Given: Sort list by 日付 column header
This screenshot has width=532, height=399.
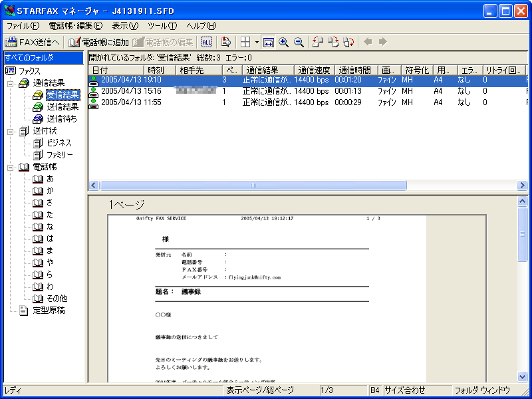Looking at the screenshot, I should coord(116,70).
